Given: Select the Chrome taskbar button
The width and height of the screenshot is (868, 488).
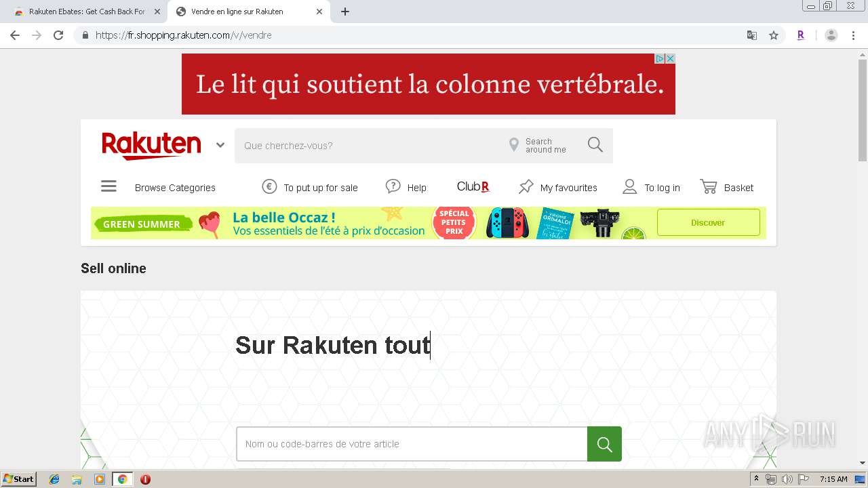Looking at the screenshot, I should pyautogui.click(x=122, y=479).
